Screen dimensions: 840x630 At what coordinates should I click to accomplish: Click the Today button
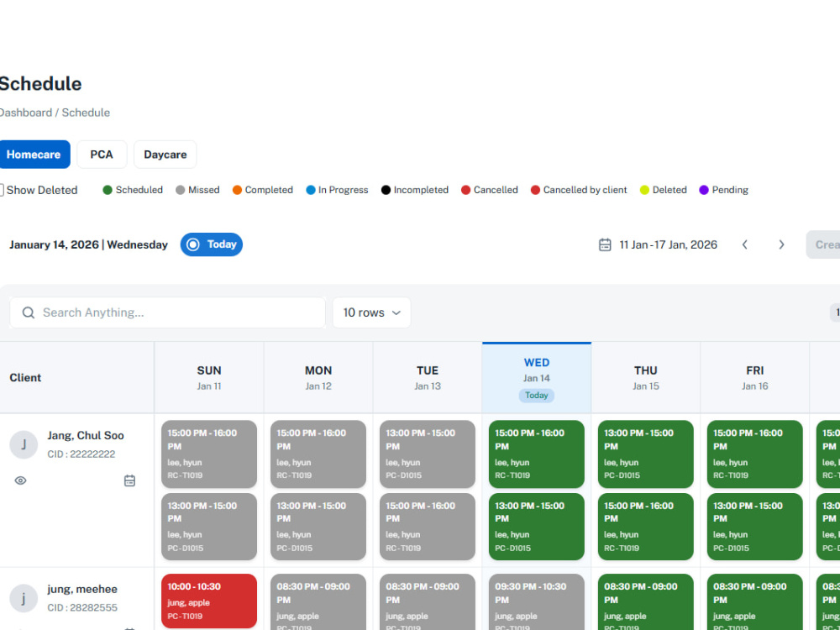tap(211, 244)
